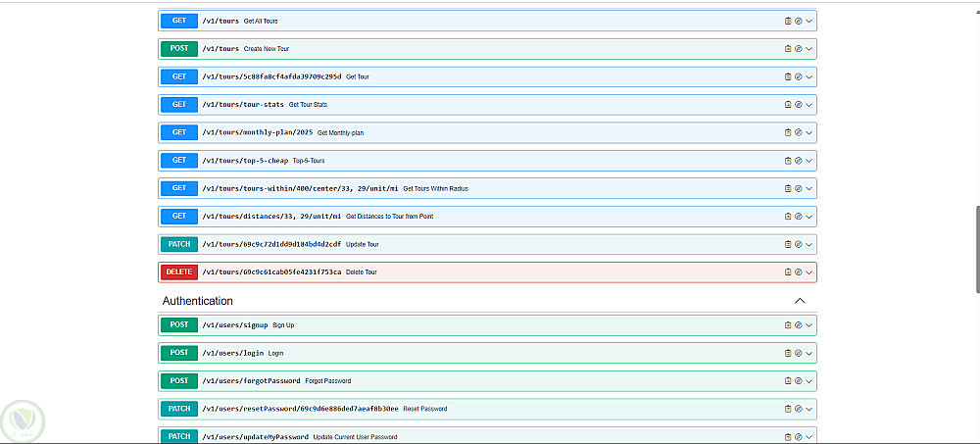Click the POST badge for Create New Tour
Screen dimensions: 980x444
pyautogui.click(x=179, y=49)
